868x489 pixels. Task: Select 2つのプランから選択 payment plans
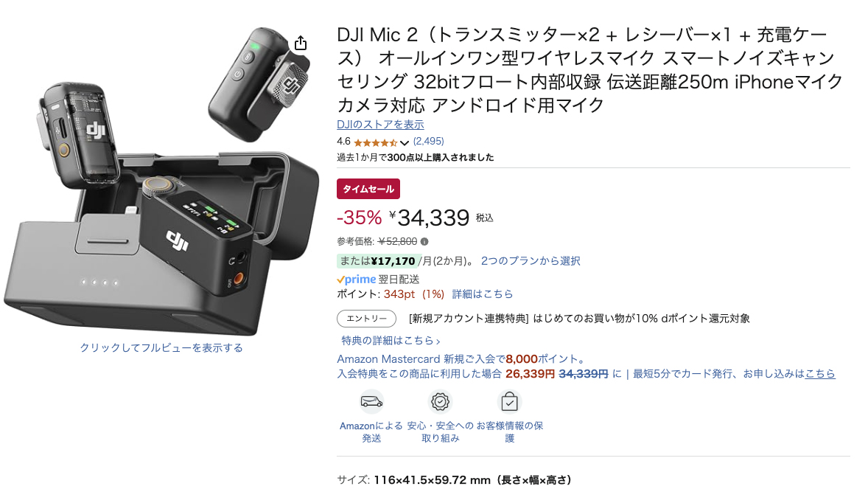531,260
